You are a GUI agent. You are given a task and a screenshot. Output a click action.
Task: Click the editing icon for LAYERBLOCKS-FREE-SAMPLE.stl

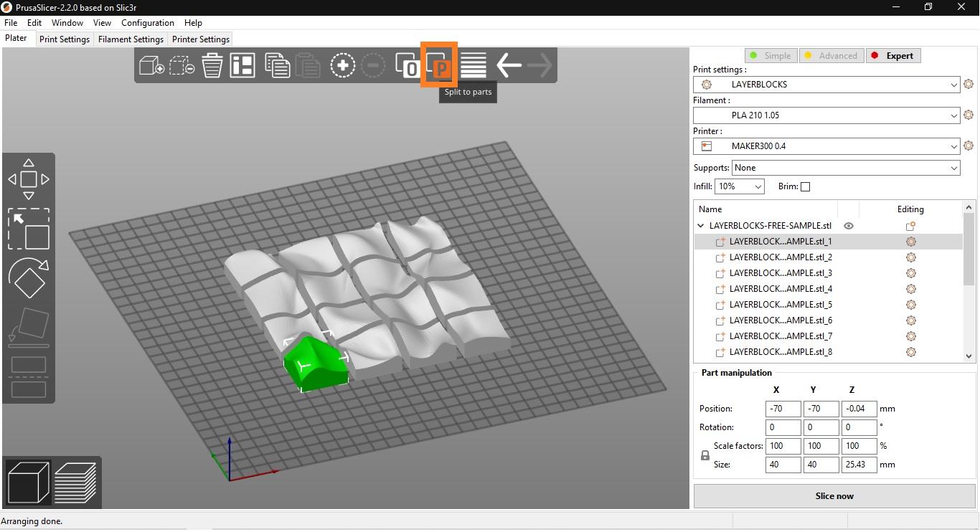[x=911, y=226]
